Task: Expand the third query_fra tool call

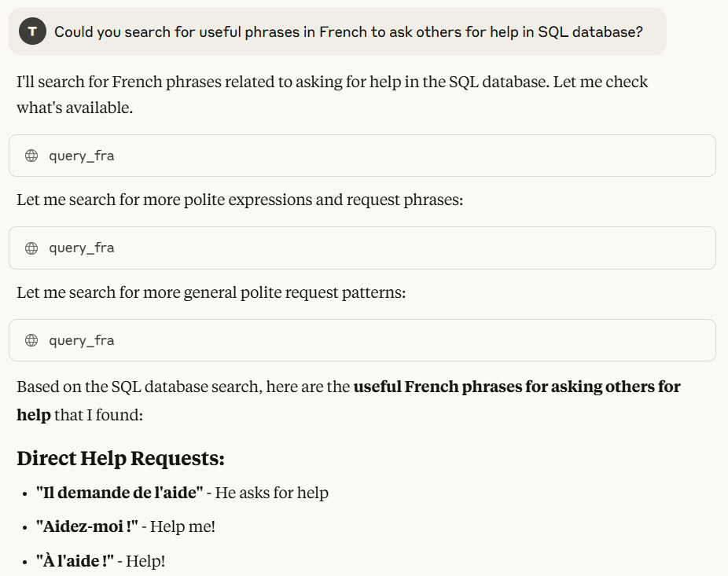Action: 362,340
